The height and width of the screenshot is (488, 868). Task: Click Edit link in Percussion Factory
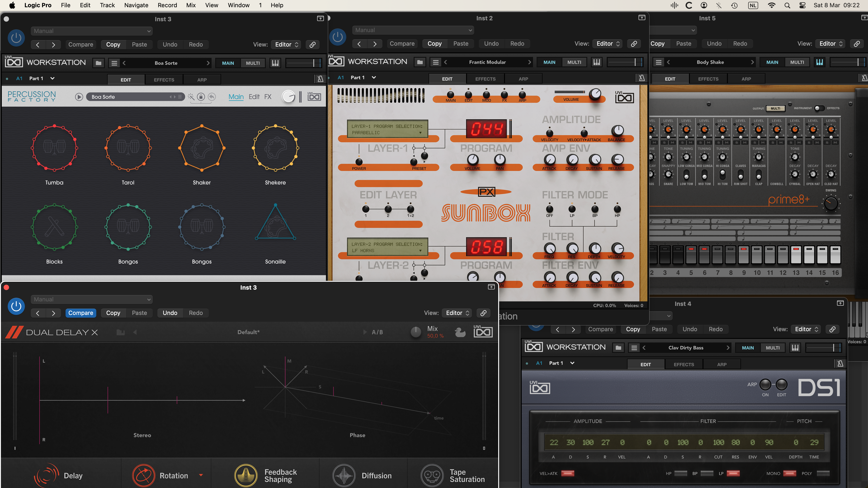tap(254, 97)
